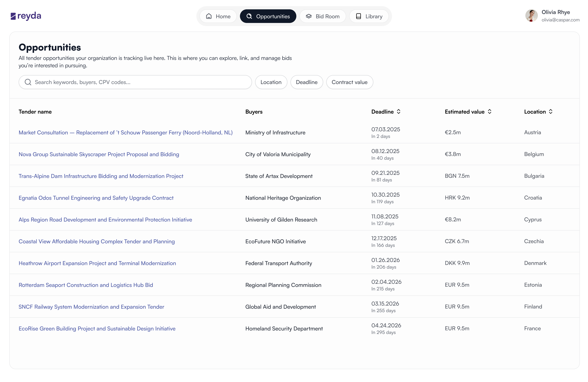This screenshot has height=382, width=588.
Task: Open the 't Schouw Passenger Ferry consultation tender
Action: [125, 132]
